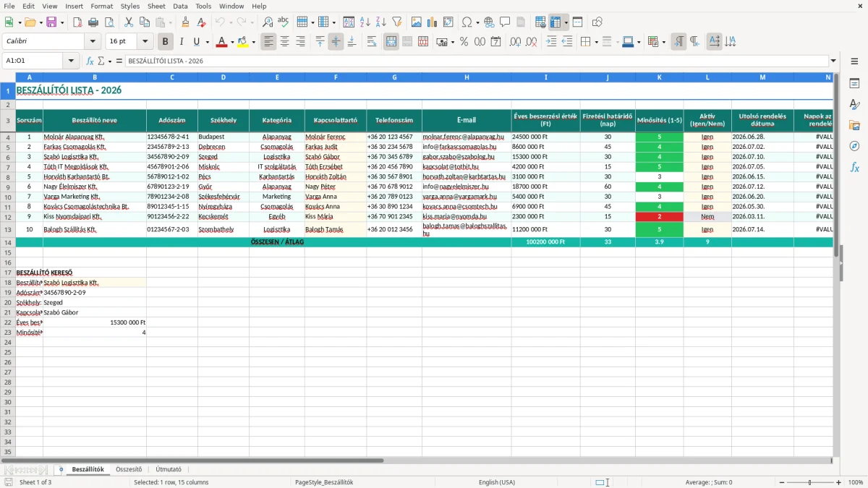Expand the background color dropdown arrow
The height and width of the screenshot is (488, 868).
pyautogui.click(x=253, y=42)
